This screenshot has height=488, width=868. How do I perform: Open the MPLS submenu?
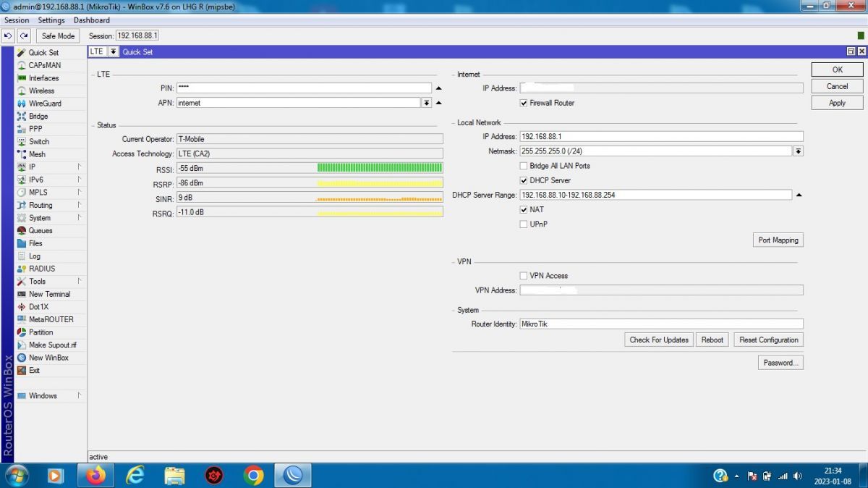[x=49, y=193]
